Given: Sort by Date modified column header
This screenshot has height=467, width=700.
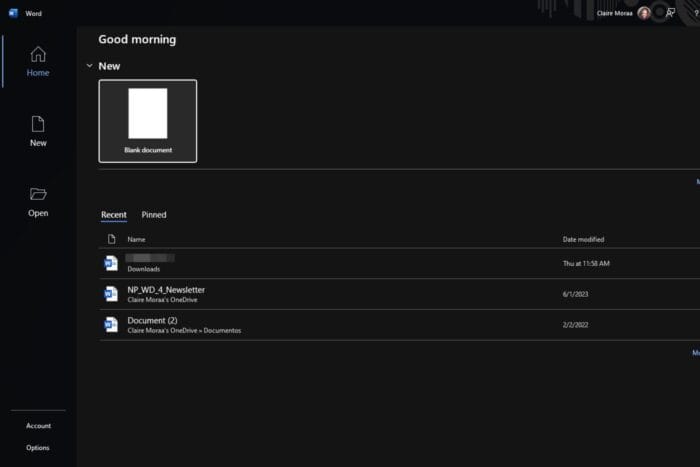Looking at the screenshot, I should point(583,240).
